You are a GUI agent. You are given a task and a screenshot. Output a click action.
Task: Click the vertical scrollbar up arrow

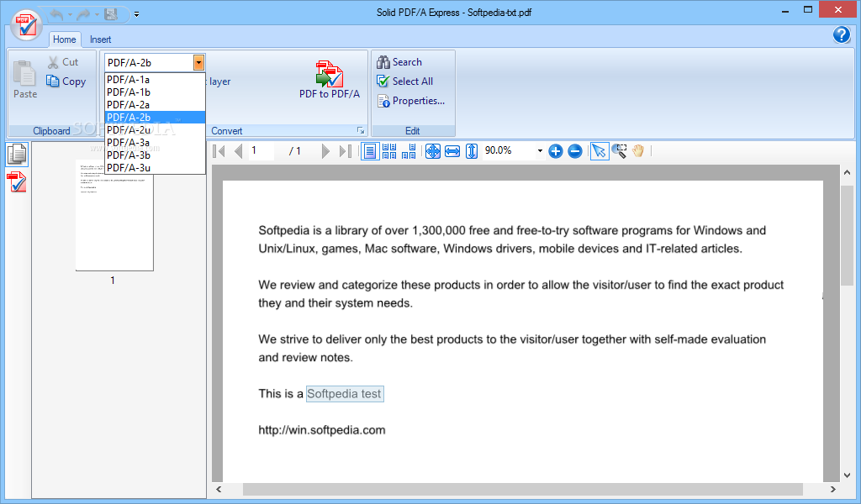(x=848, y=172)
